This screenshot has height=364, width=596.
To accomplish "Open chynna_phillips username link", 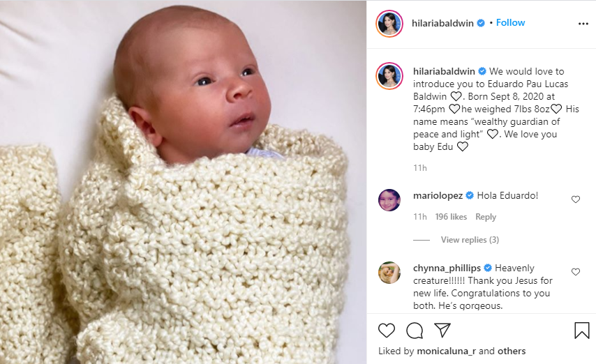I will pos(447,268).
